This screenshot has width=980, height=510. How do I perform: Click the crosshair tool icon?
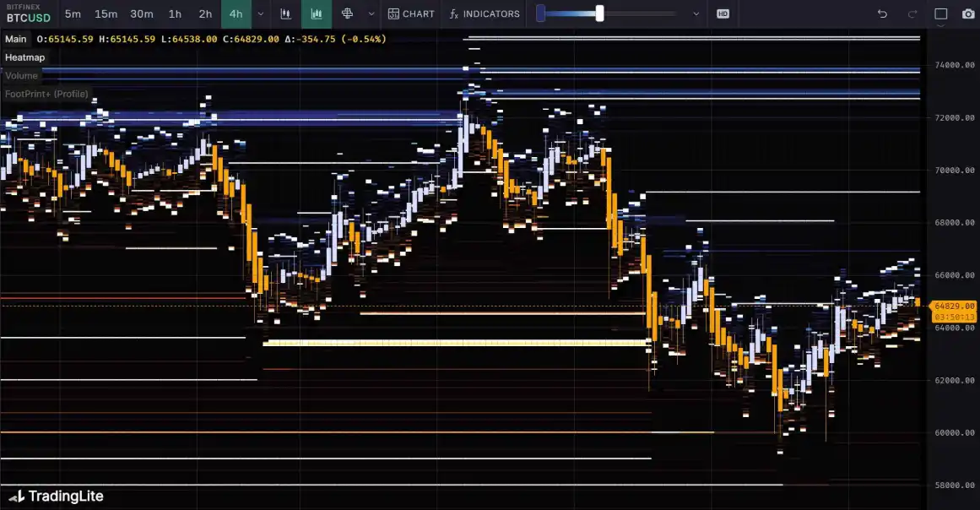click(347, 14)
